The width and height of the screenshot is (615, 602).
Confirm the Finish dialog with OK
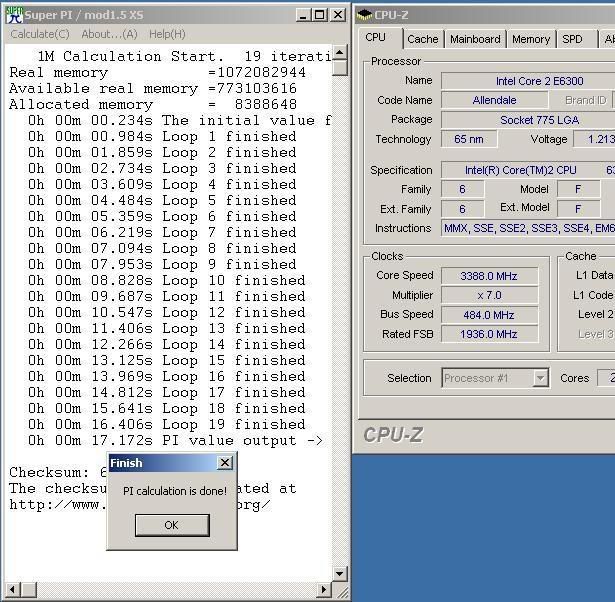coord(172,525)
